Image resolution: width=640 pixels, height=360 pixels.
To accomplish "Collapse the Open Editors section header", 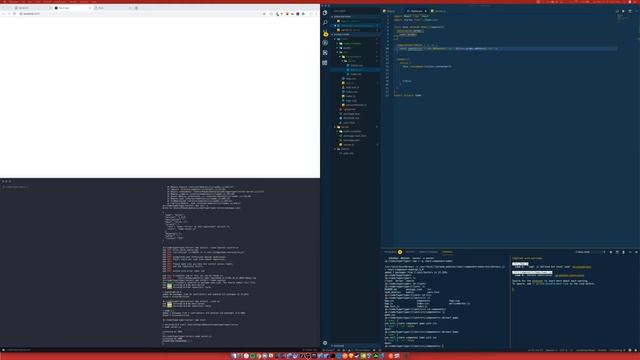I will (x=355, y=17).
